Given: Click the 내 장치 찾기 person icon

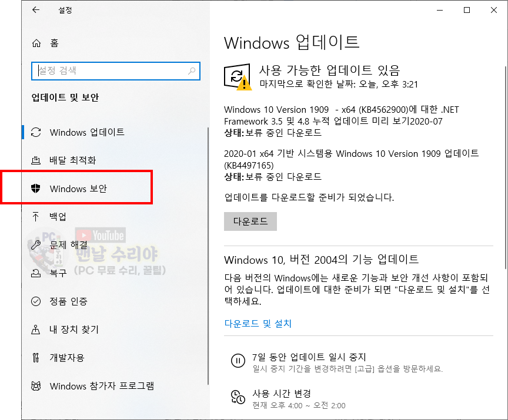Looking at the screenshot, I should tap(36, 330).
